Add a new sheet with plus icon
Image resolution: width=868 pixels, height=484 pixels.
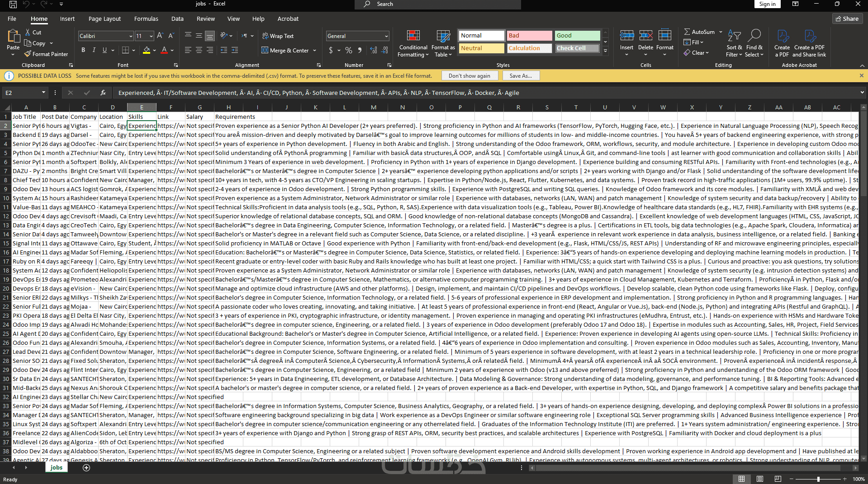86,468
